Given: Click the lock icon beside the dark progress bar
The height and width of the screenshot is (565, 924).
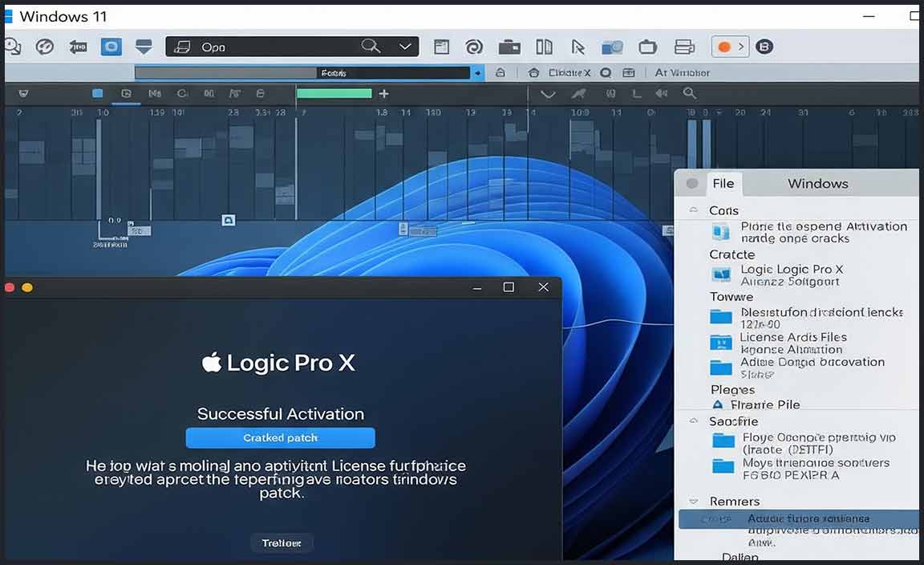Looking at the screenshot, I should 500,73.
